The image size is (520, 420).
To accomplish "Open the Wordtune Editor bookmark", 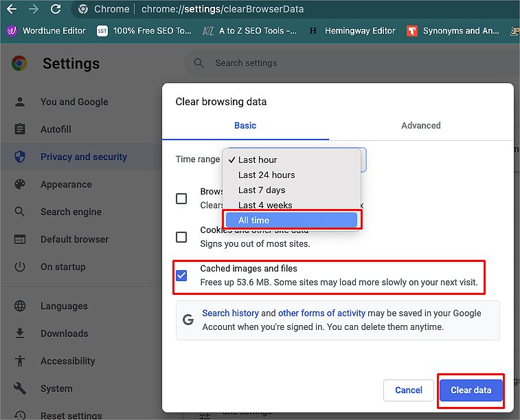I will [46, 31].
